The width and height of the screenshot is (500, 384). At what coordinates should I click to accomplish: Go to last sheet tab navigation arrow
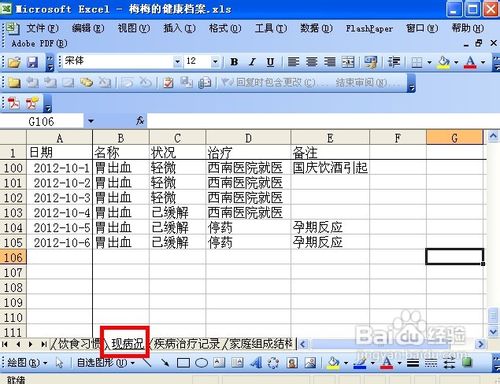coord(44,344)
